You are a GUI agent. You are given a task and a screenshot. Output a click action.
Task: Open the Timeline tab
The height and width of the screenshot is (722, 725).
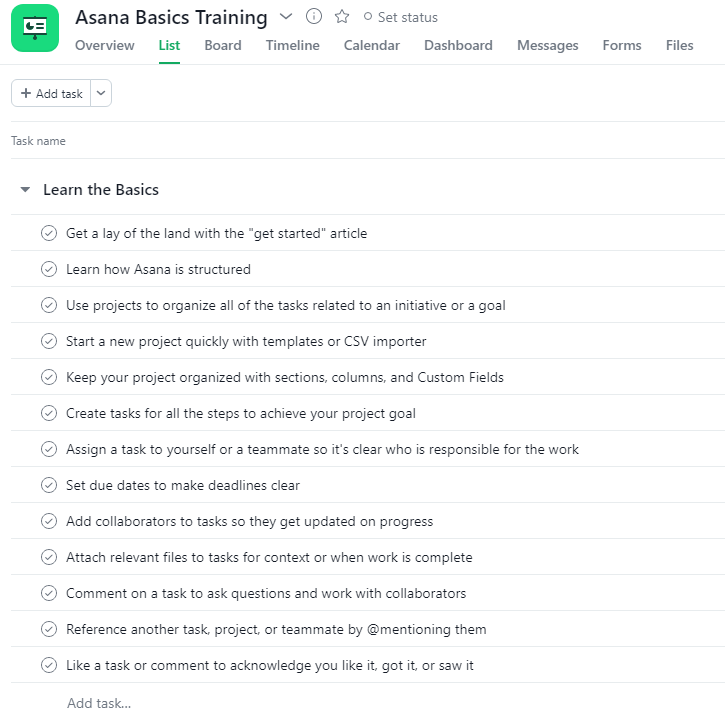pos(292,45)
